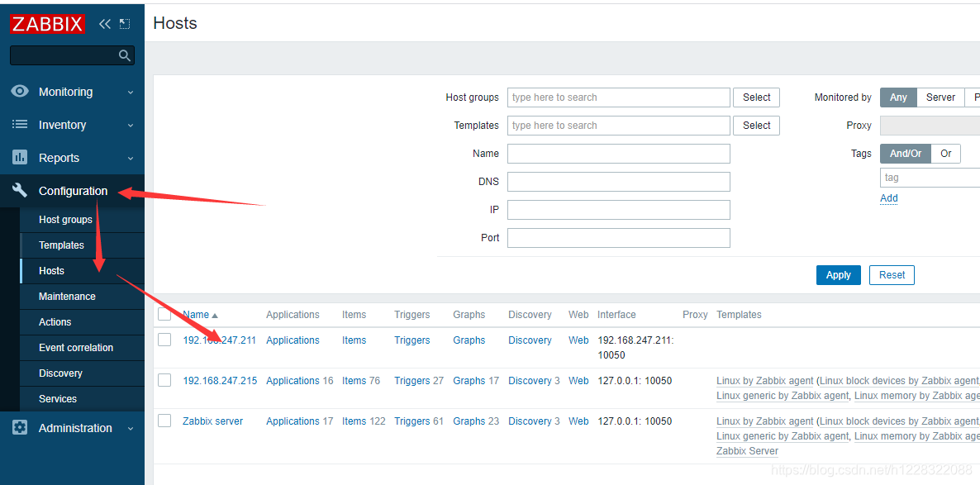Click the Configuration wrench icon
The width and height of the screenshot is (980, 485).
click(x=20, y=191)
